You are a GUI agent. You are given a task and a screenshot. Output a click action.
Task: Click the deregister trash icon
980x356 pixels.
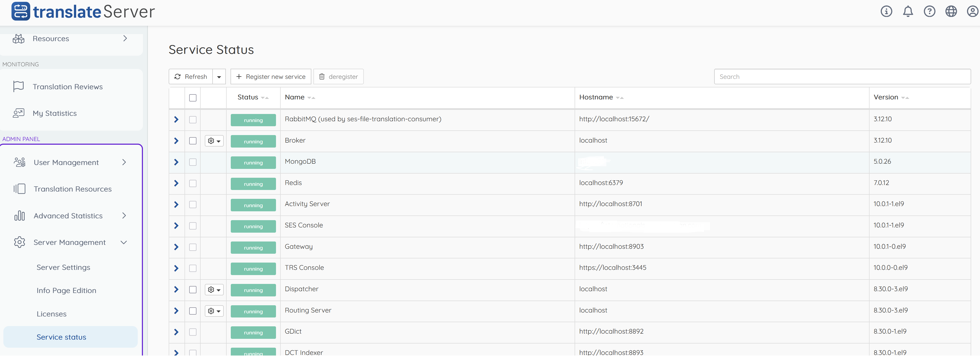322,77
